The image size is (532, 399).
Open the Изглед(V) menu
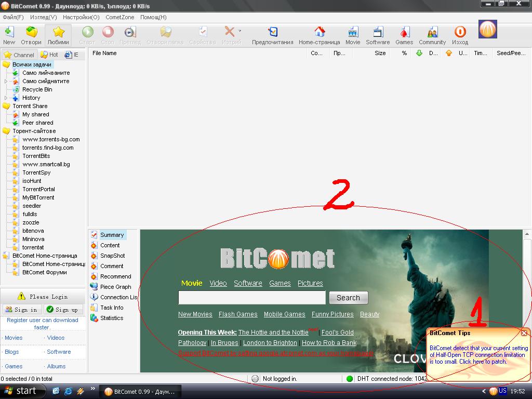[x=44, y=17]
